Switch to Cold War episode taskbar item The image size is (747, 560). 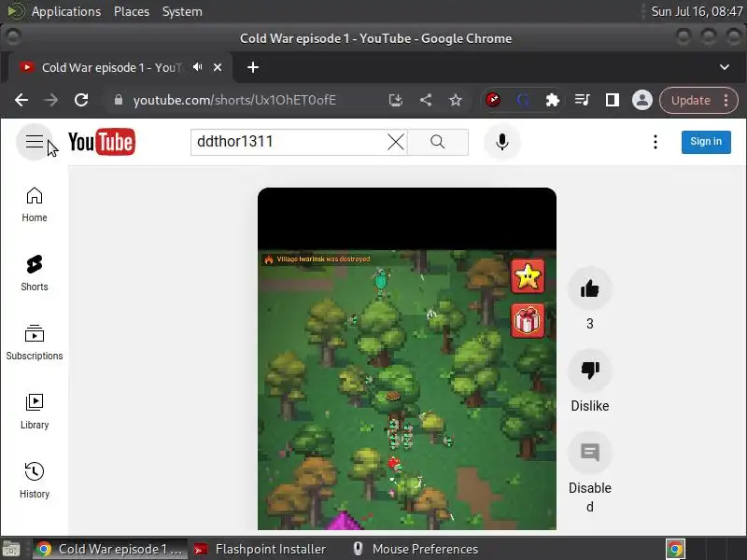coord(110,549)
